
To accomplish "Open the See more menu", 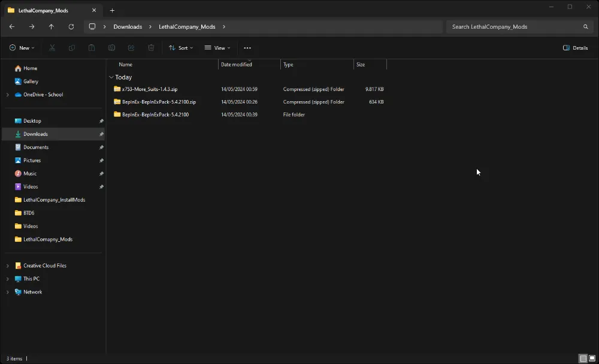I will [x=247, y=47].
